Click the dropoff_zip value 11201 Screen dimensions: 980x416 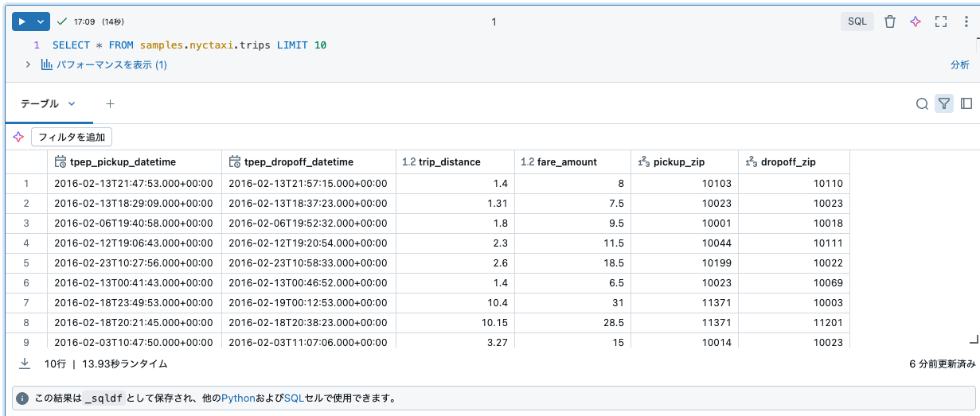(794, 322)
